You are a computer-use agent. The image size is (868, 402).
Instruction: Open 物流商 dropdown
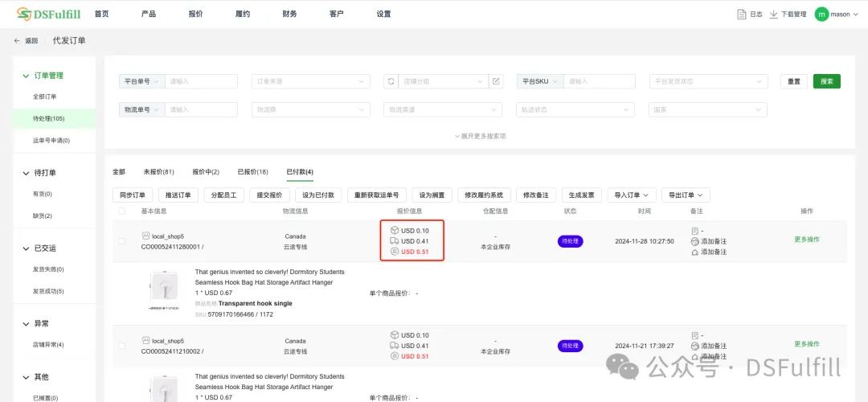(x=310, y=109)
